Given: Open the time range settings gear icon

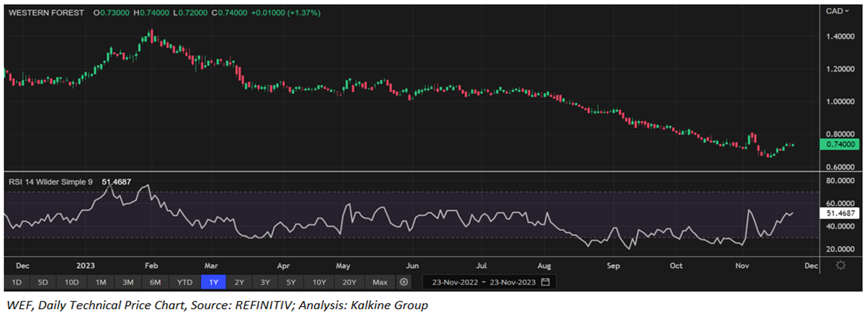Looking at the screenshot, I should (x=404, y=282).
